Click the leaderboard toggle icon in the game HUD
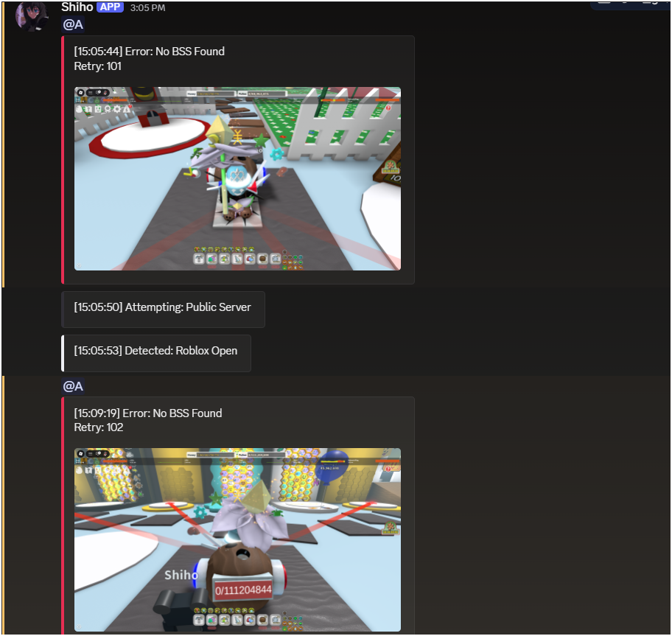The height and width of the screenshot is (636, 672). pos(90,92)
